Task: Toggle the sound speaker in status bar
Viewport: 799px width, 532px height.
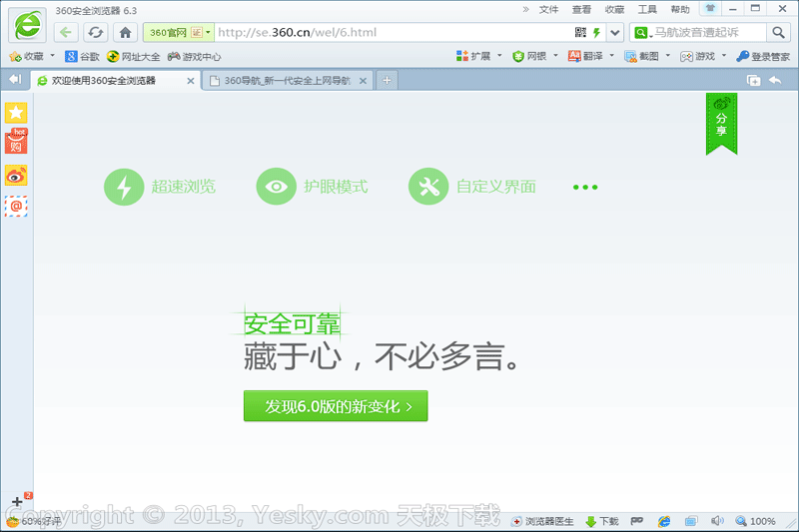Action: pos(716,521)
